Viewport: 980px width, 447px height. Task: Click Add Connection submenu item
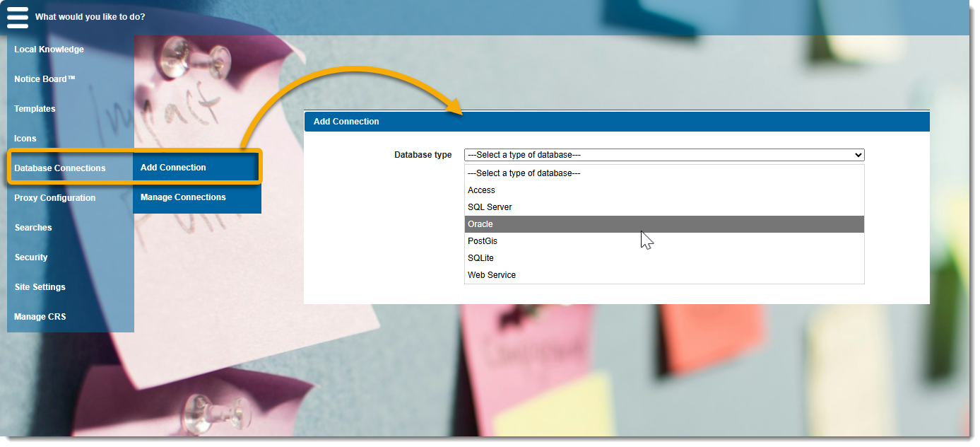[174, 168]
